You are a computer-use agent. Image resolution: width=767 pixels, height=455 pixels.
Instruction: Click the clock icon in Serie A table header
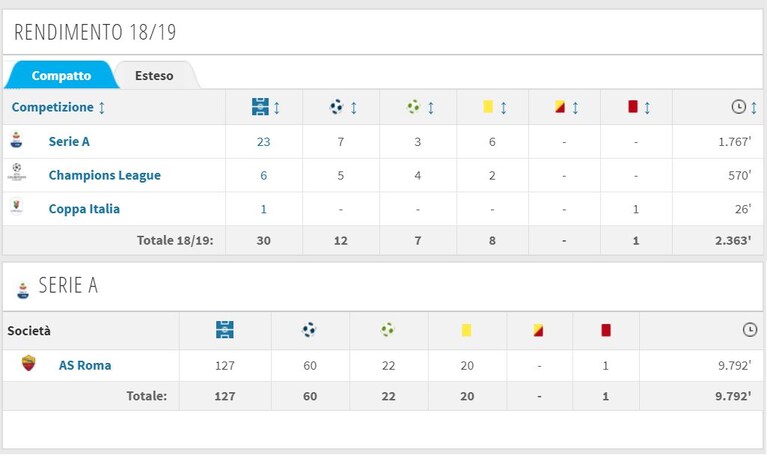pos(749,330)
